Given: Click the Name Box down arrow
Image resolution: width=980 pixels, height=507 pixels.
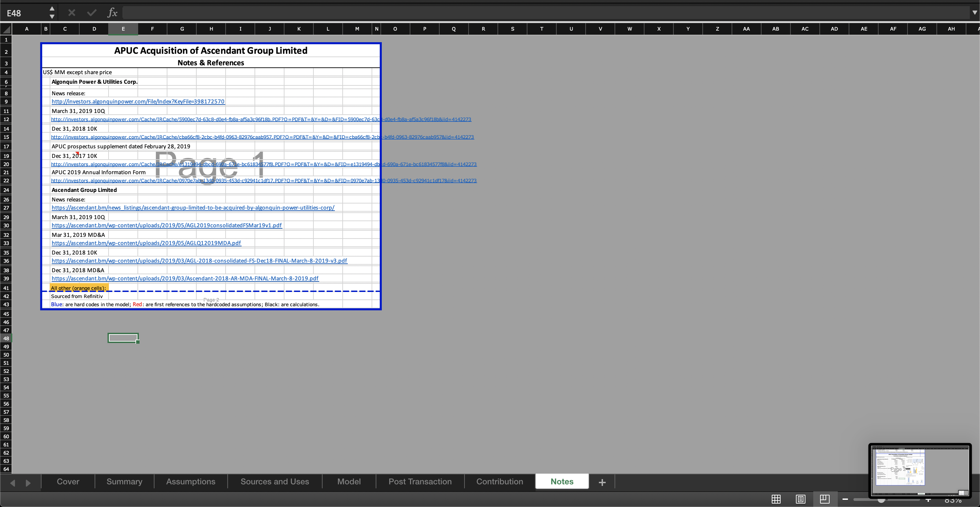Looking at the screenshot, I should click(x=52, y=17).
